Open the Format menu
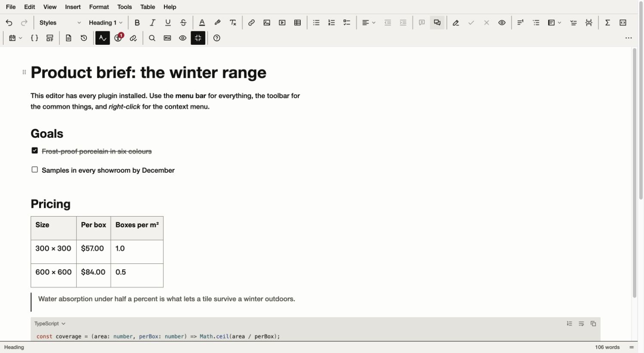 tap(99, 7)
